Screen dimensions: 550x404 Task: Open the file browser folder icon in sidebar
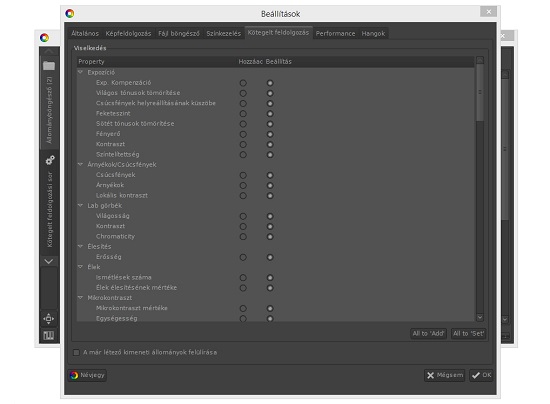coord(49,66)
